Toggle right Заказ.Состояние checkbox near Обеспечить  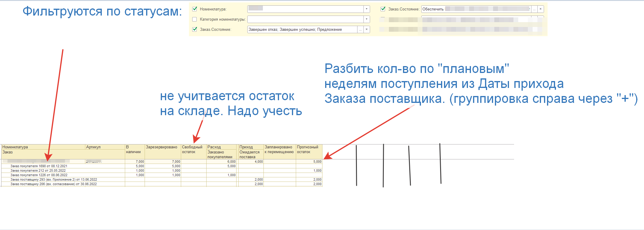coord(383,9)
